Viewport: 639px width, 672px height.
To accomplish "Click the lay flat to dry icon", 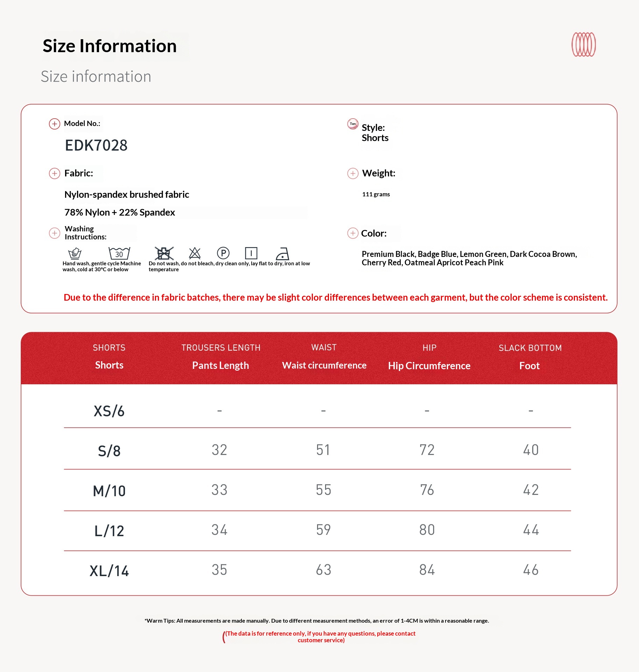I will (251, 253).
